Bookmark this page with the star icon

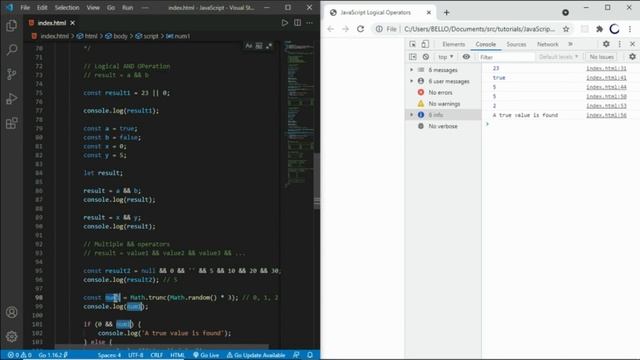tap(566, 29)
